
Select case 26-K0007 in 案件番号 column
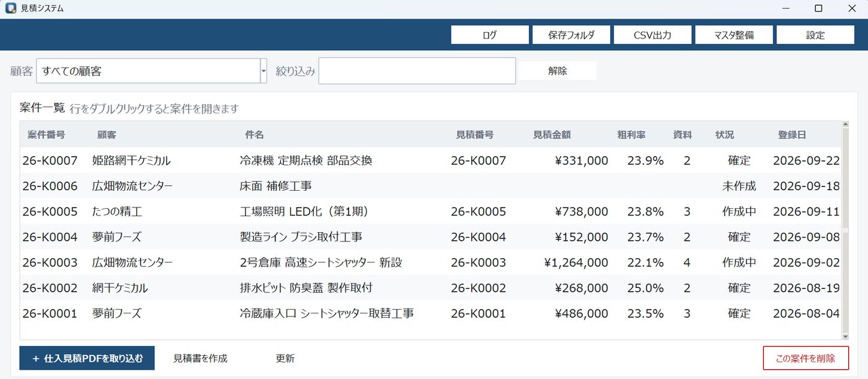[x=50, y=160]
